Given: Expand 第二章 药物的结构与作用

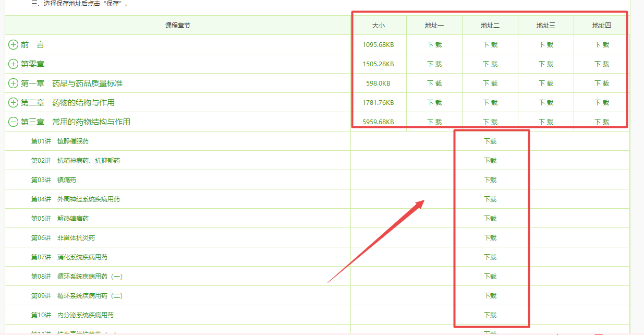Looking at the screenshot, I should (14, 103).
